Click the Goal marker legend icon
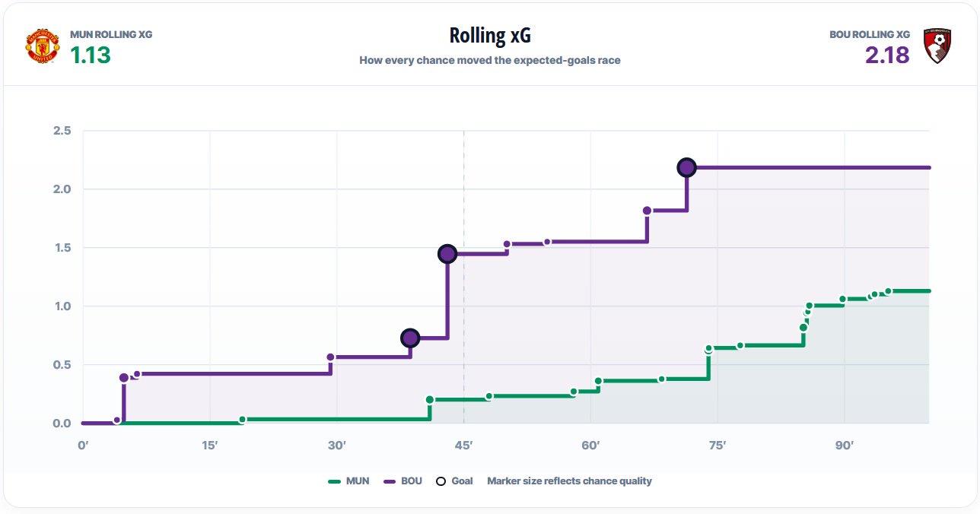The image size is (980, 514). click(441, 481)
